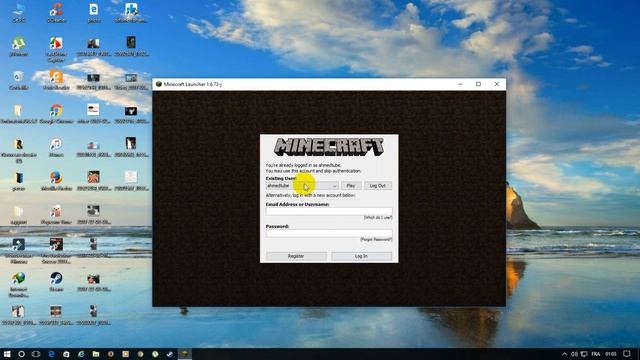Click the Log Out button
The width and height of the screenshot is (640, 360).
coord(378,186)
